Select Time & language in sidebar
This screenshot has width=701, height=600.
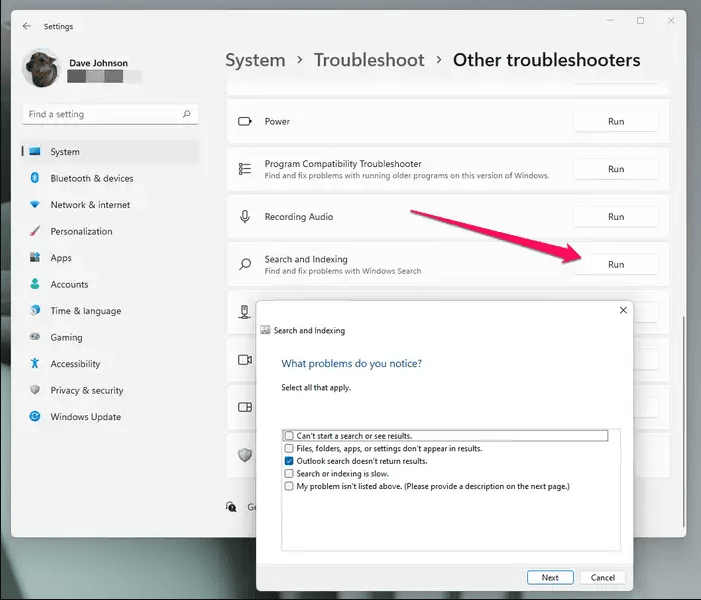coord(85,311)
